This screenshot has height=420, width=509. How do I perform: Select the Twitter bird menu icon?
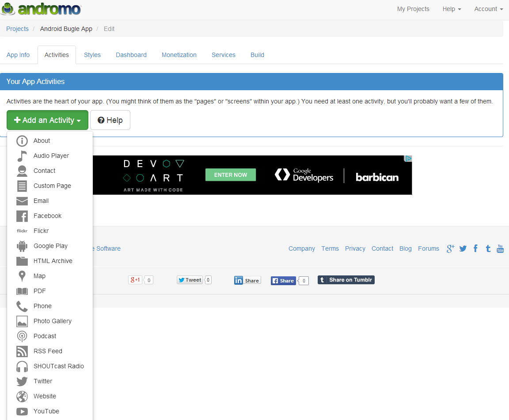tap(22, 382)
